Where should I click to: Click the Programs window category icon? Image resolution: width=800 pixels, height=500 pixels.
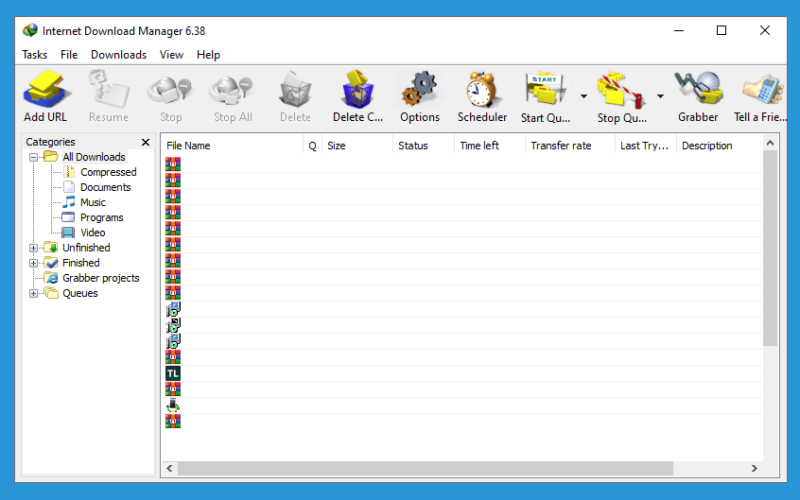pos(68,217)
